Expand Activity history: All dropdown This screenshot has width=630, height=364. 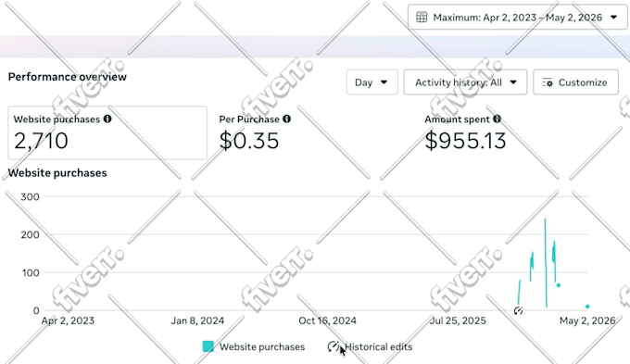[x=465, y=82]
